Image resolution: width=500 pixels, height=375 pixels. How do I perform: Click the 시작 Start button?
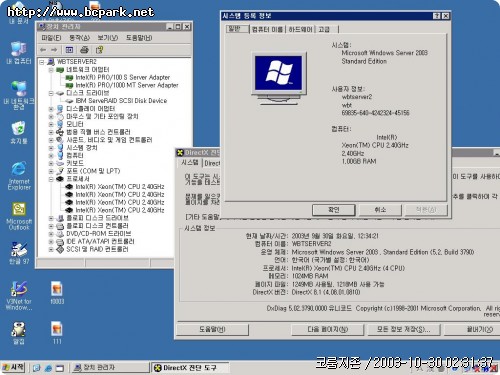(x=13, y=367)
